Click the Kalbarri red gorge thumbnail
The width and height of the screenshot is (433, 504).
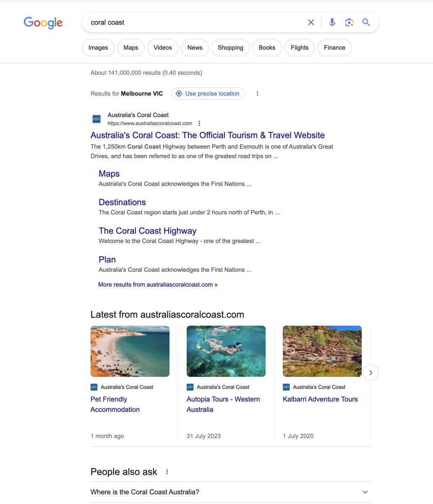[322, 351]
